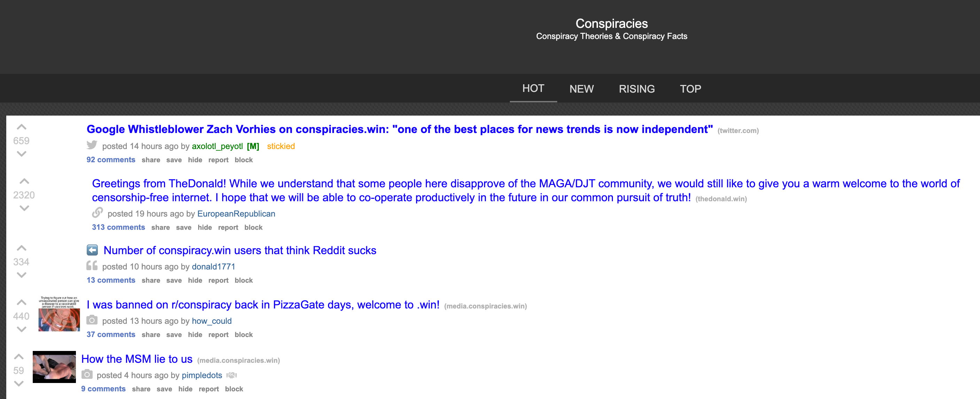Open the 313 comments link
This screenshot has height=399, width=980.
118,227
